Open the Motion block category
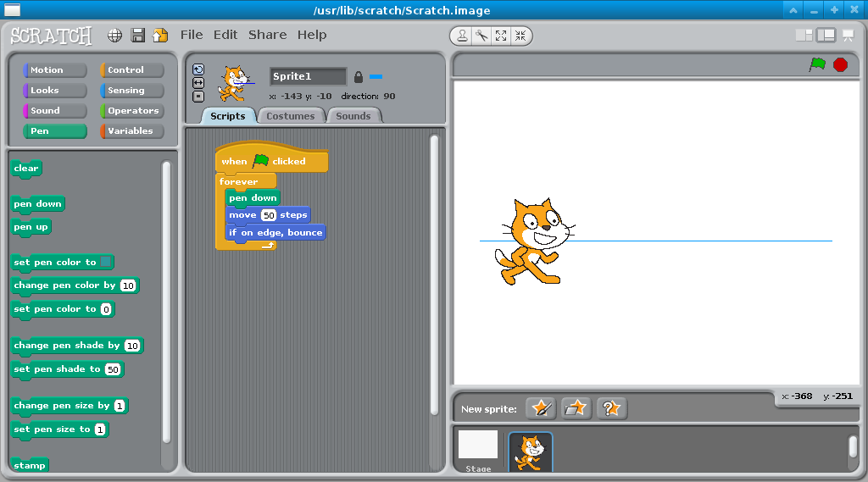Image resolution: width=868 pixels, height=482 pixels. click(x=56, y=70)
